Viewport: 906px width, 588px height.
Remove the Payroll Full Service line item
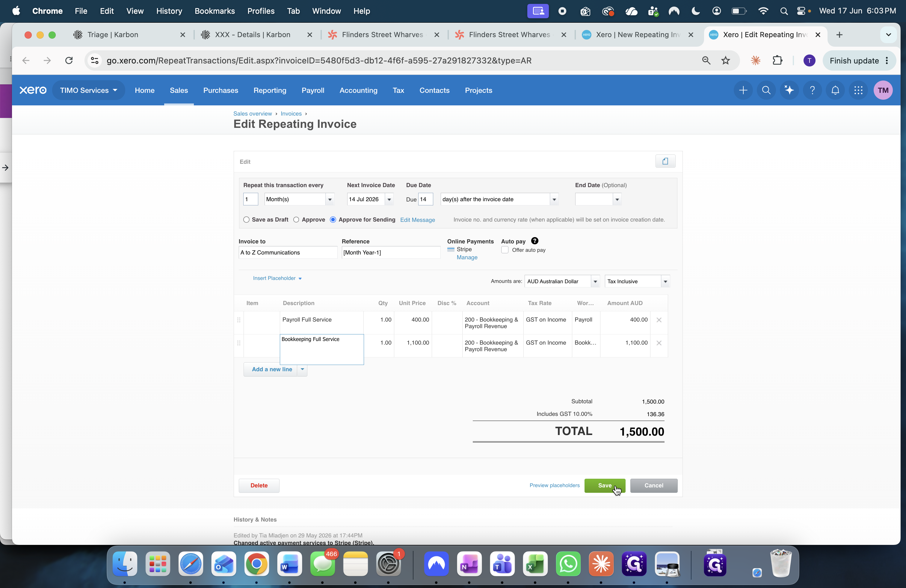tap(659, 320)
